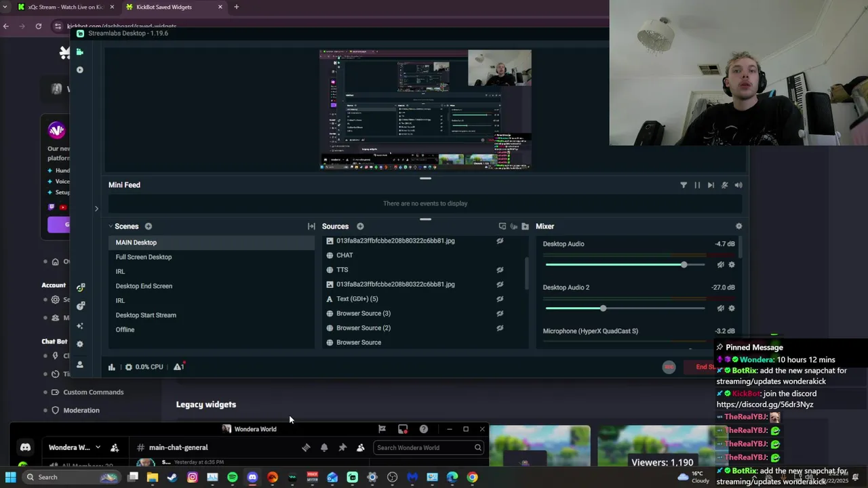Toggle visibility of Text (GDI+) (5) source
Image resolution: width=868 pixels, height=488 pixels.
(500, 299)
